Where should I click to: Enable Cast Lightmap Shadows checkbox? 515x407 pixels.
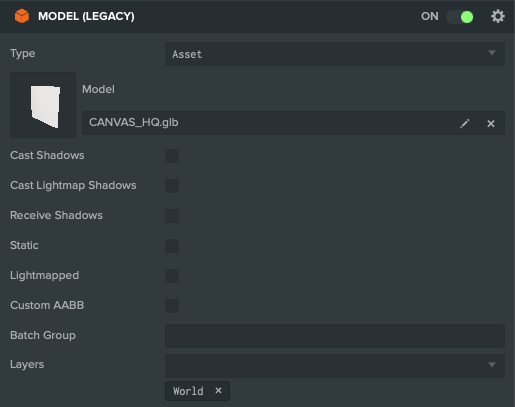[x=172, y=186]
